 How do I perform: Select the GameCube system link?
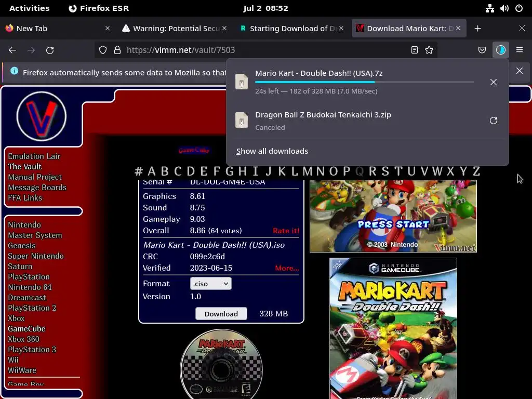(x=27, y=329)
